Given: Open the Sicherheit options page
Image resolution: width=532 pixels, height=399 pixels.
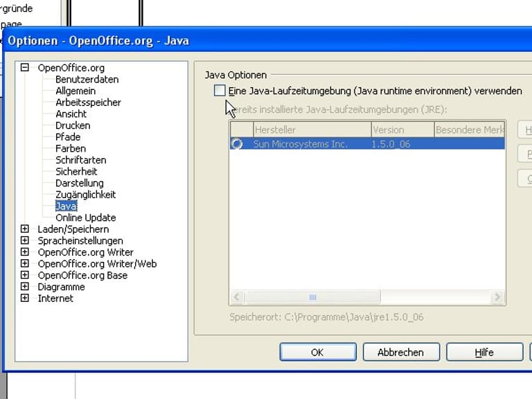Looking at the screenshot, I should (76, 172).
